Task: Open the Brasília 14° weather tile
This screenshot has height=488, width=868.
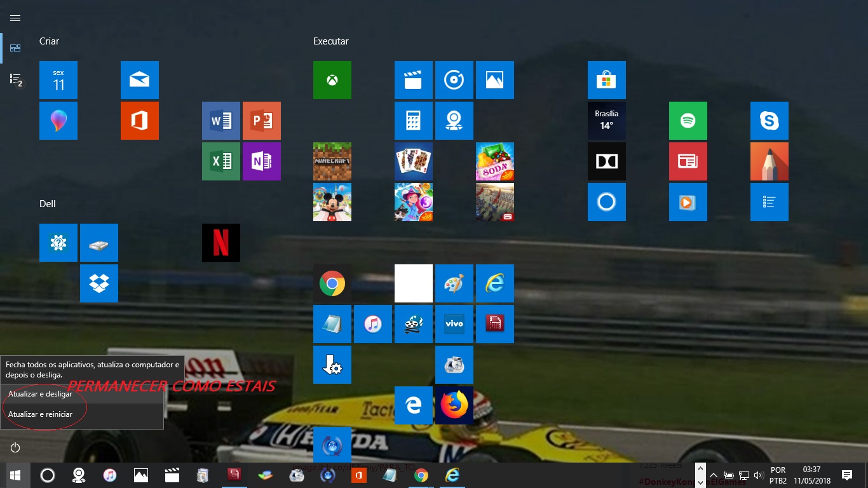Action: (x=607, y=121)
